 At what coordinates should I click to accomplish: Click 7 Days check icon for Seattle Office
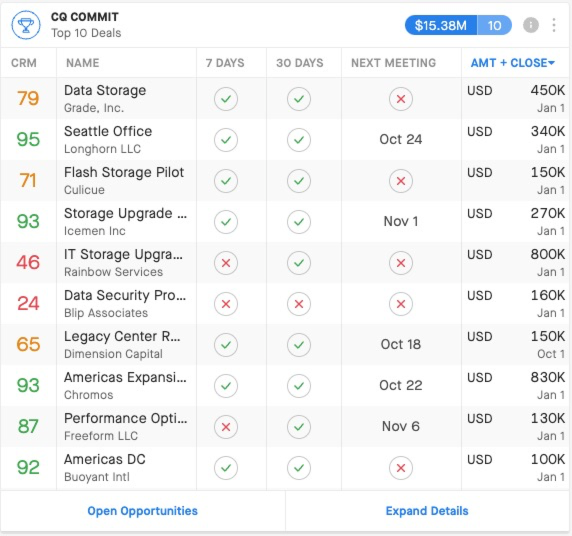click(226, 139)
